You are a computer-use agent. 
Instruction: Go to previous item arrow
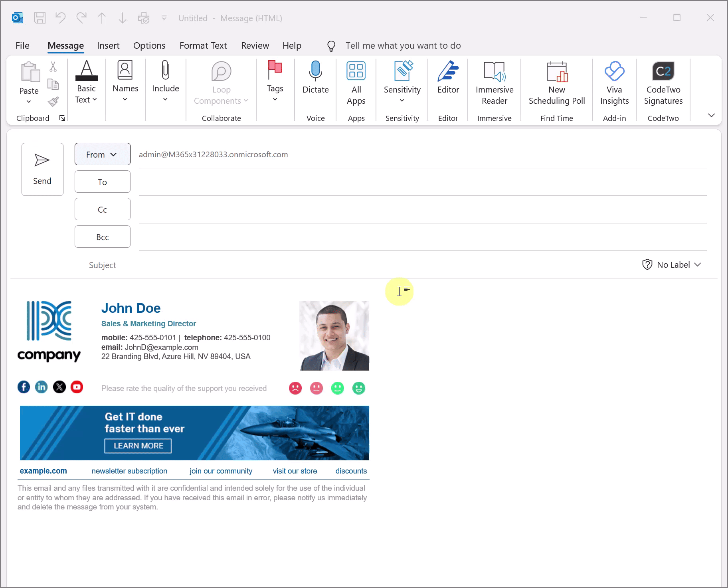(x=102, y=18)
